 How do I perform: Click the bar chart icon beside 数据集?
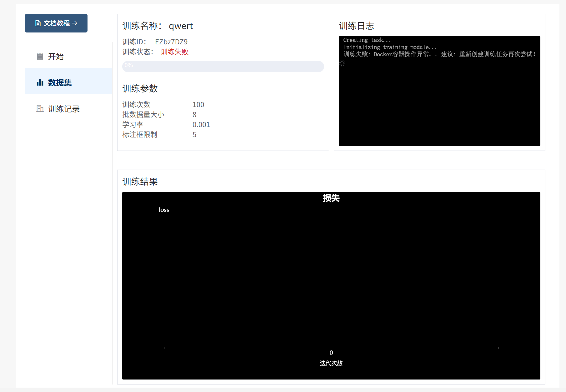40,82
